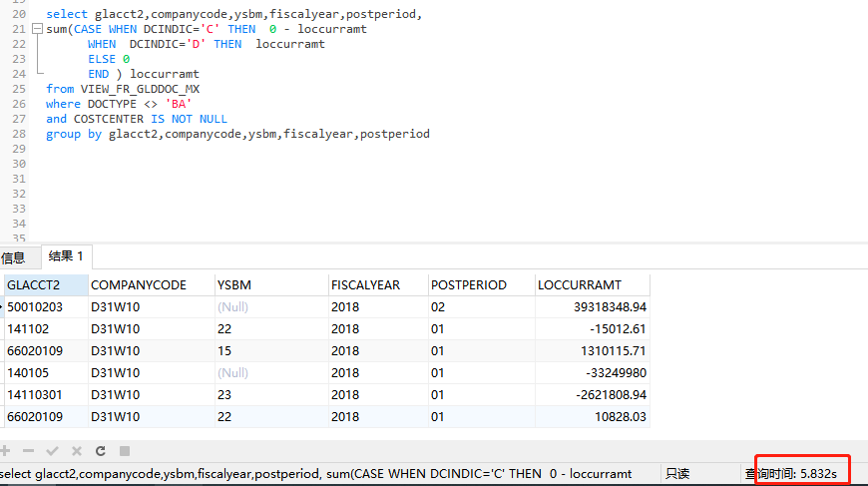Switch to the 信息 tab

13,257
